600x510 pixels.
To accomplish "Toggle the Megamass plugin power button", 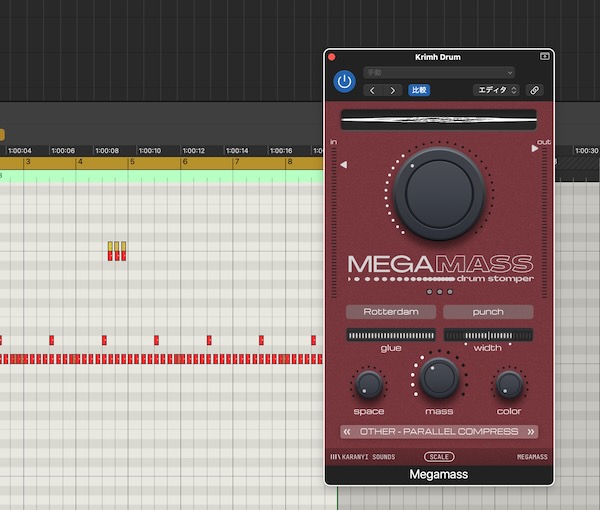I will click(344, 81).
